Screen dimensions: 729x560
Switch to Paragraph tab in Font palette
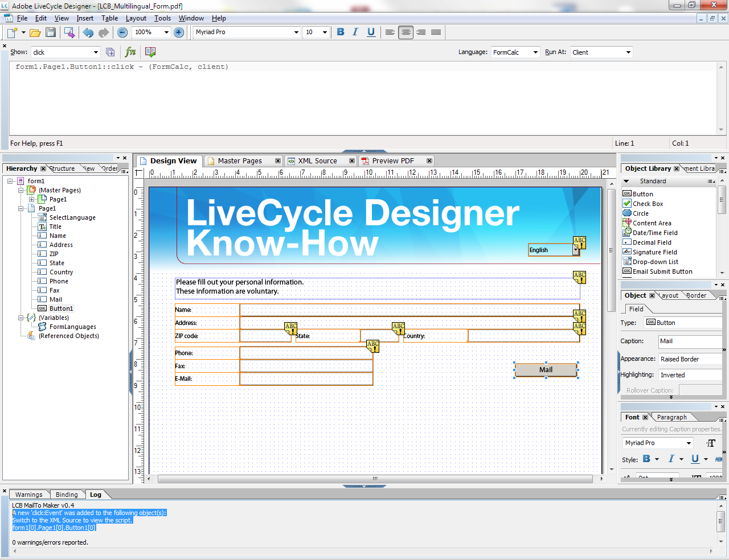[671, 417]
